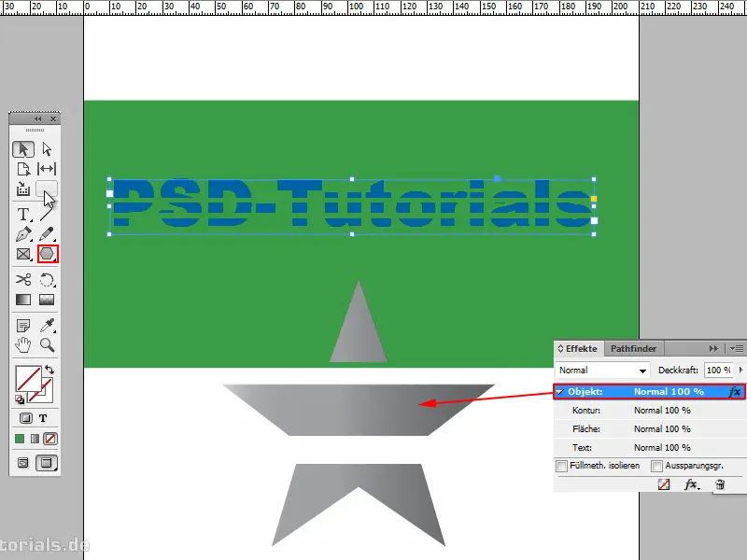Enable Aussparungsgr. checkbox

(656, 466)
